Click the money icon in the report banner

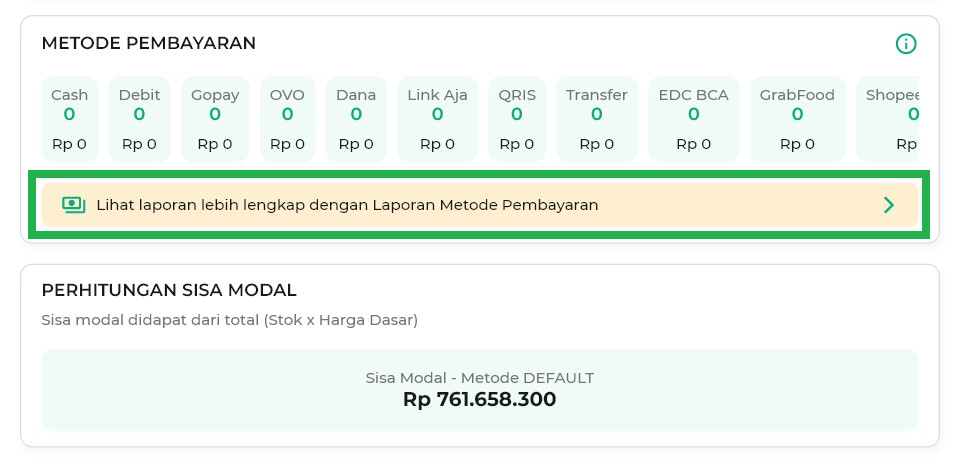coord(73,205)
